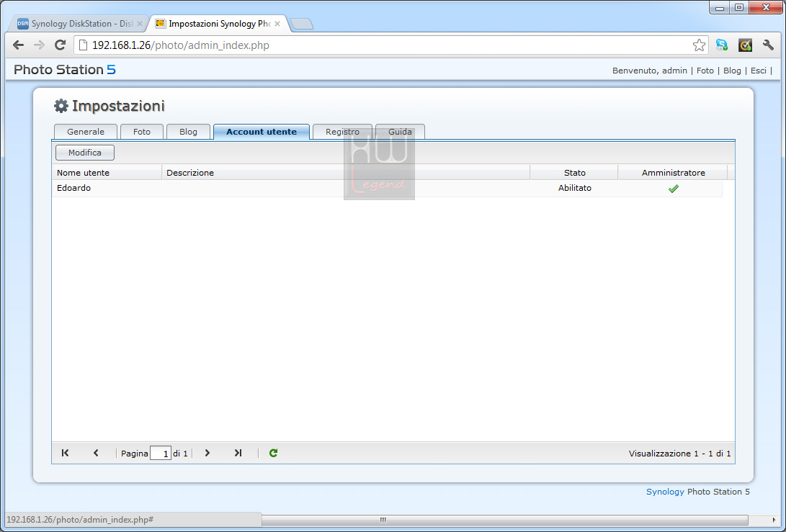The height and width of the screenshot is (532, 786).
Task: Click the Abilitato status cell
Action: pyautogui.click(x=574, y=188)
